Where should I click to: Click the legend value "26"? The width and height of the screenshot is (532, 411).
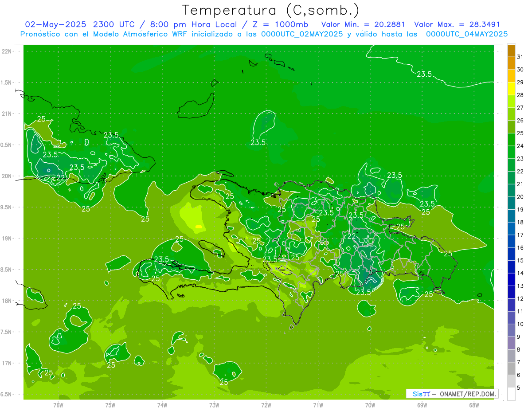[520, 121]
